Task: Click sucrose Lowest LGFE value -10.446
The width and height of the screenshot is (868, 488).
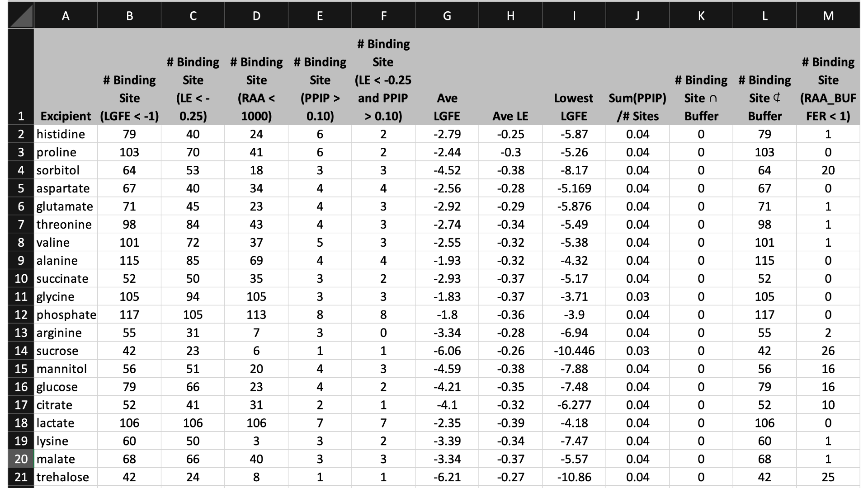Action: click(x=574, y=351)
